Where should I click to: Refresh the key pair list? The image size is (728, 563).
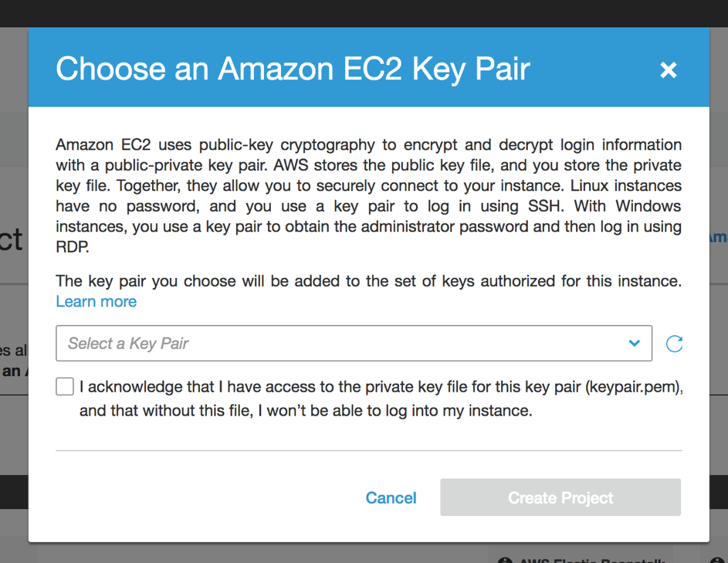674,344
